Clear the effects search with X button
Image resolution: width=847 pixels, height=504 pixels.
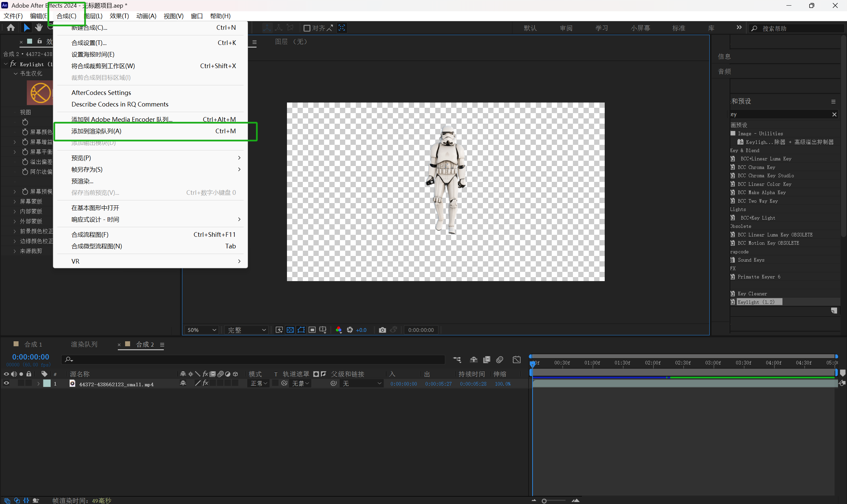(834, 114)
